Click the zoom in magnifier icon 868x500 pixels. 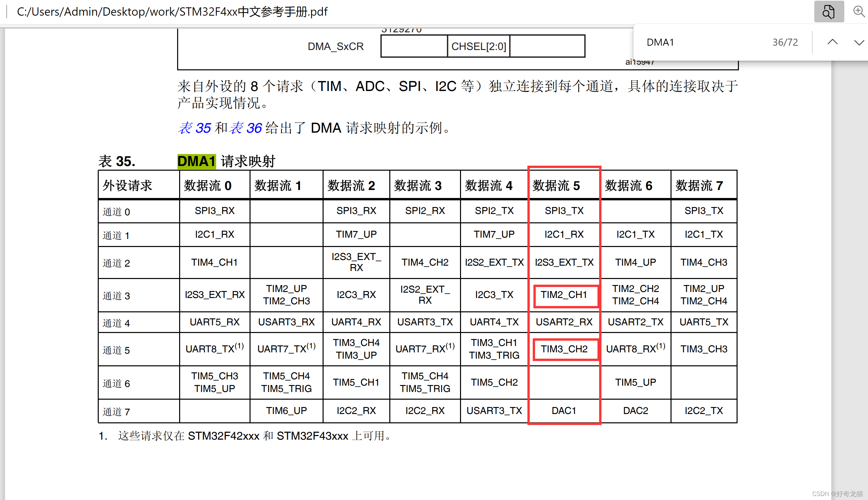(x=859, y=12)
